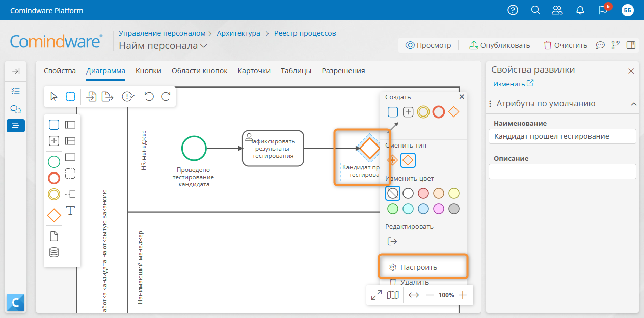Image resolution: width=644 pixels, height=318 pixels.
Task: Open the notifications bell
Action: 580,10
